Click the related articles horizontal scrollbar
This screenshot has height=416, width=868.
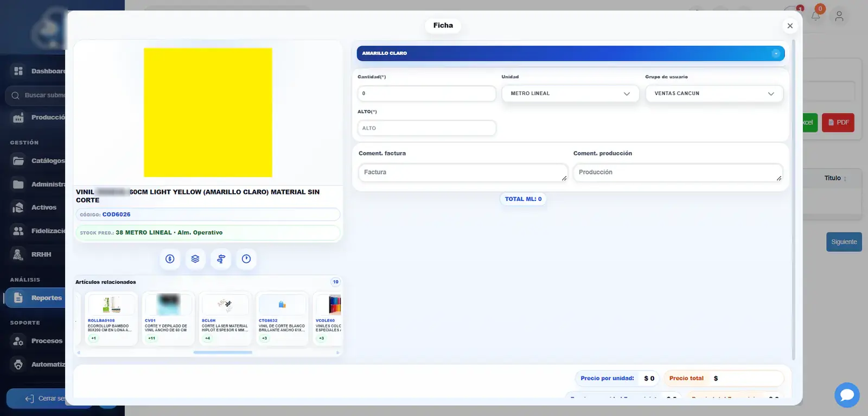222,352
